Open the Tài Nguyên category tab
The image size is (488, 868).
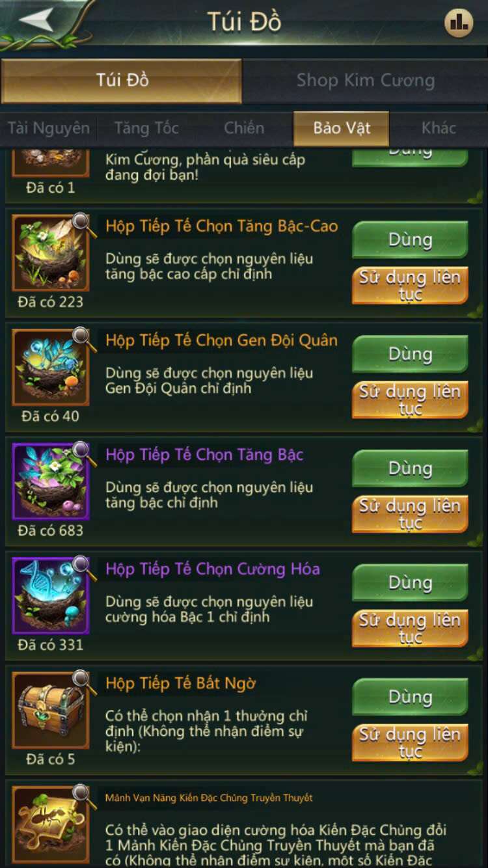coord(49,128)
